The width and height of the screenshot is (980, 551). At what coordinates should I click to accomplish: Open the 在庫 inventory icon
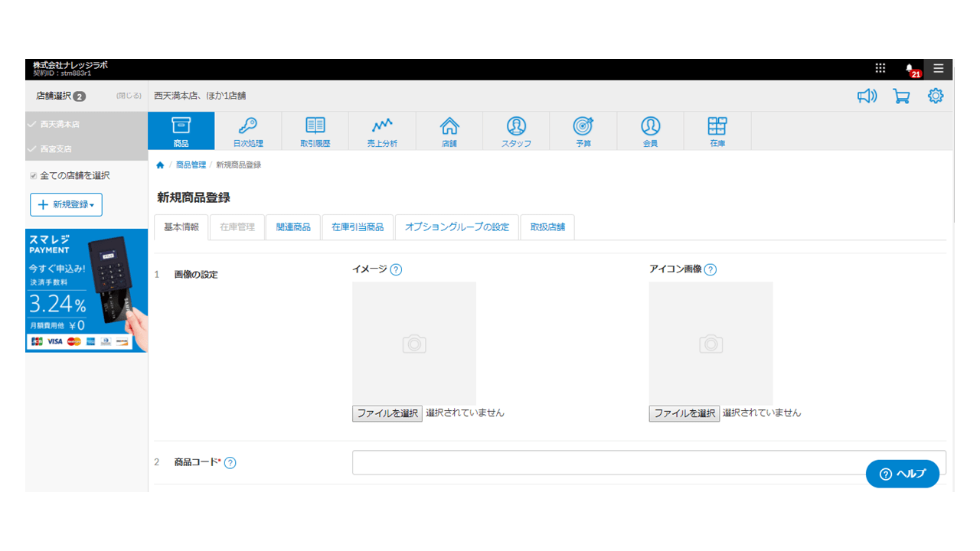pos(717,131)
